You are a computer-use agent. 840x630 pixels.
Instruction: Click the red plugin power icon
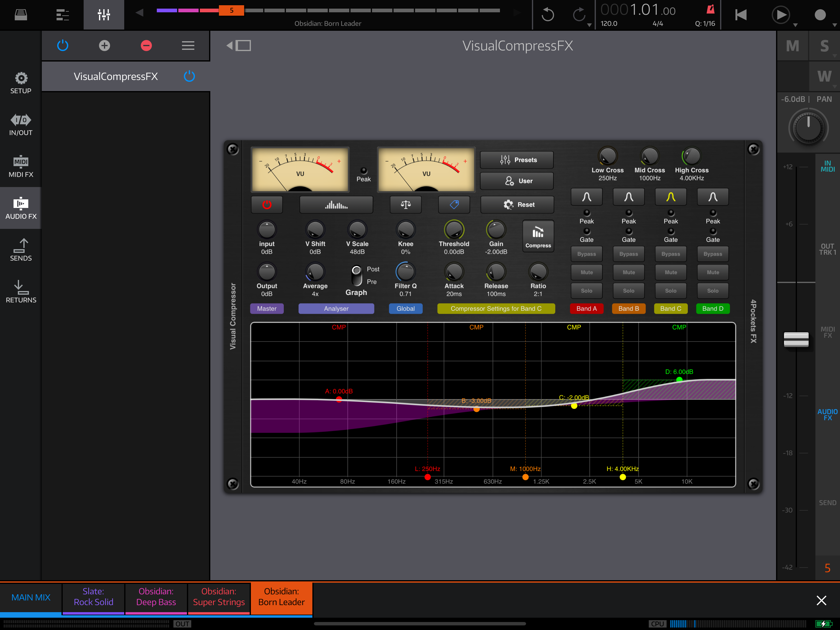pyautogui.click(x=267, y=205)
